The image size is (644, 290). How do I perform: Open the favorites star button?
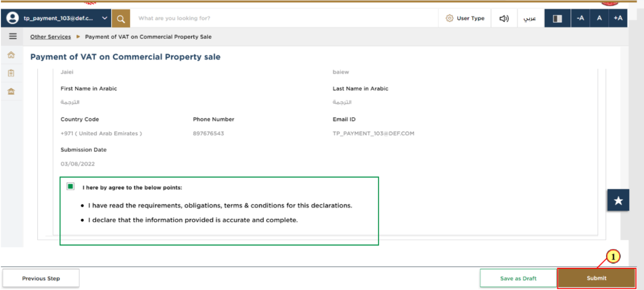coord(618,200)
